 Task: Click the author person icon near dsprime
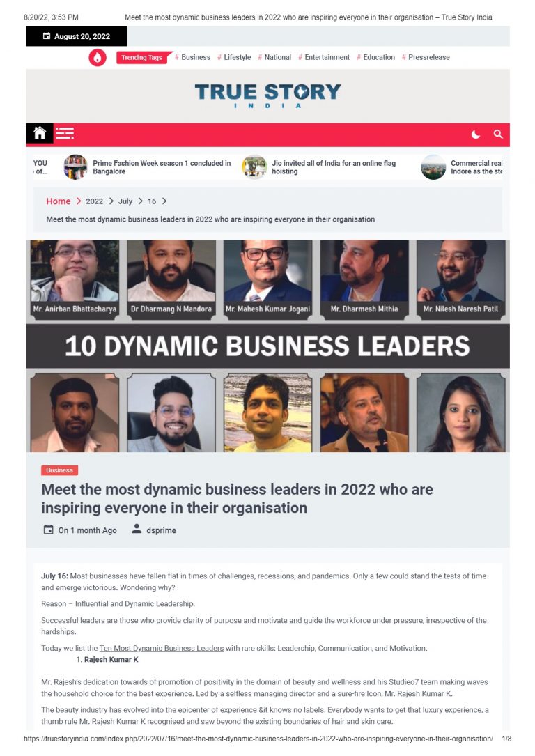[137, 530]
